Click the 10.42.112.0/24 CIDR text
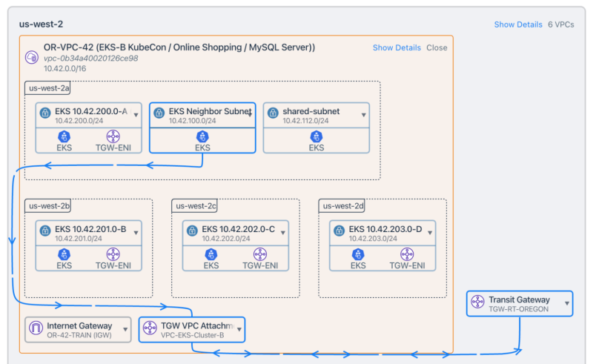 tap(305, 121)
